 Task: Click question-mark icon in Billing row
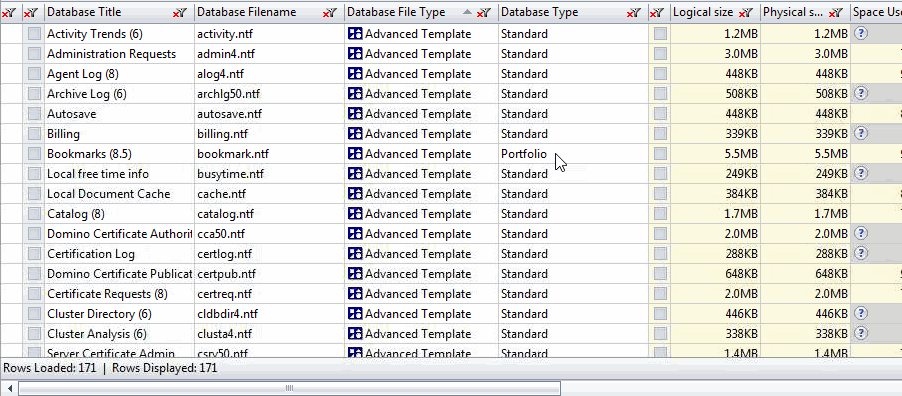point(861,134)
